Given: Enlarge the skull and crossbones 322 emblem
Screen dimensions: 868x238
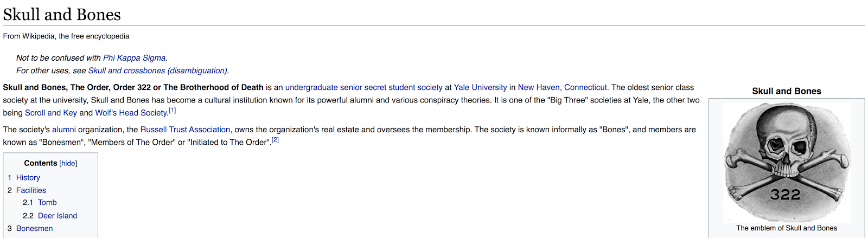Looking at the screenshot, I should coord(787,162).
